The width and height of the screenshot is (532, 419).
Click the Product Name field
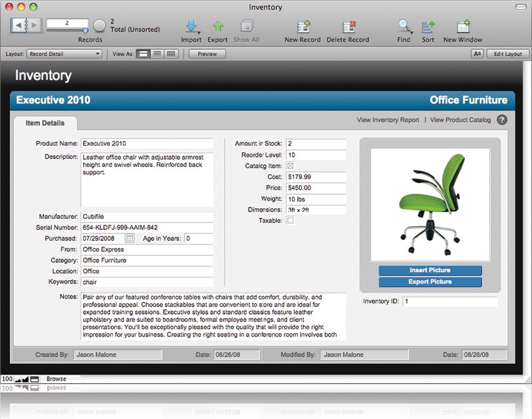click(147, 144)
